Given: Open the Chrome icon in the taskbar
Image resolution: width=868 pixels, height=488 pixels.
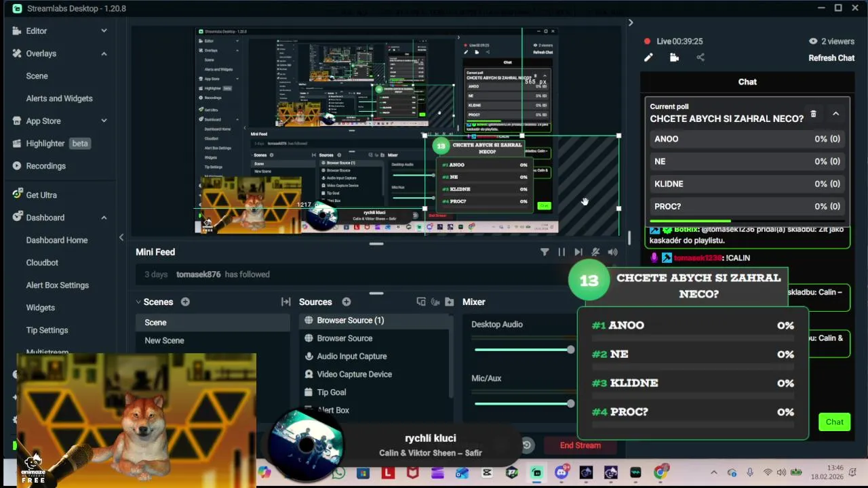Looking at the screenshot, I should point(660,473).
